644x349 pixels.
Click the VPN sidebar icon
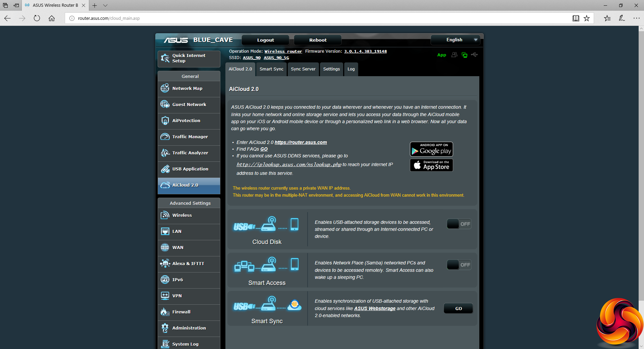tap(165, 296)
